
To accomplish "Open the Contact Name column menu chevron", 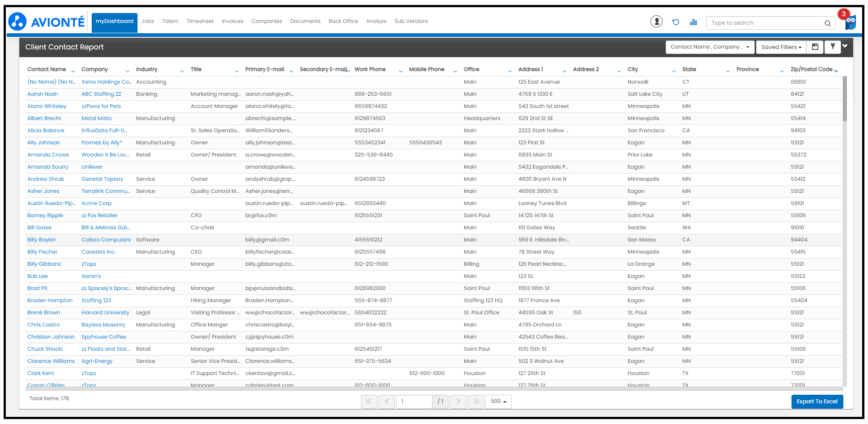I will coord(73,71).
